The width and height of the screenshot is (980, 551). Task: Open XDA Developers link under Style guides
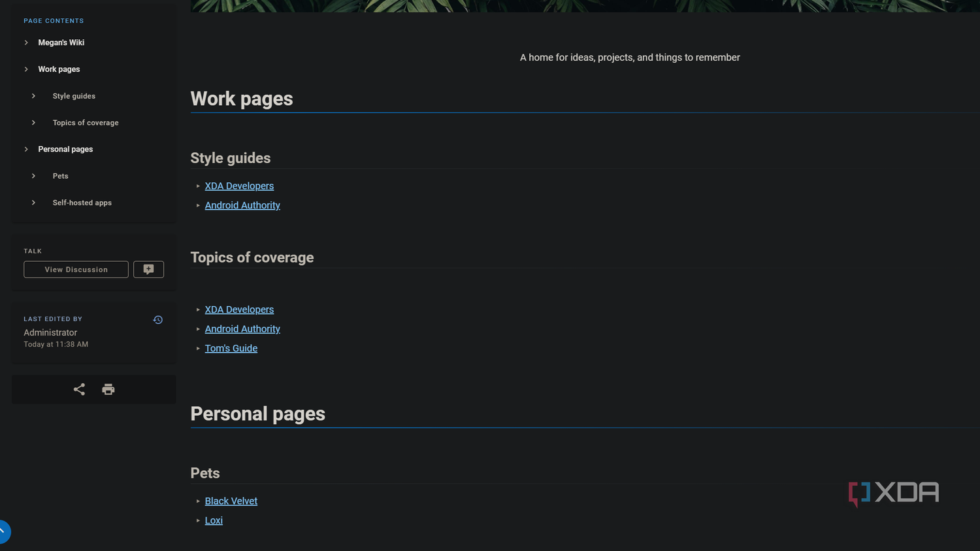coord(239,186)
